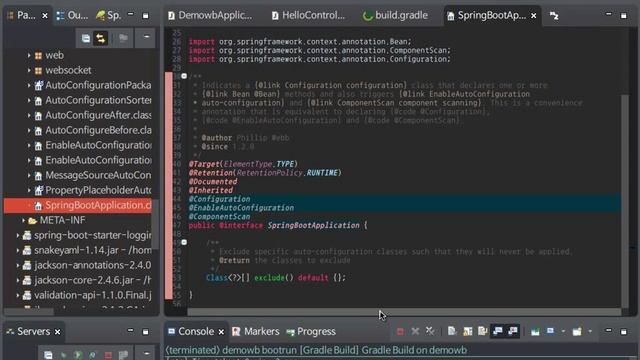Switch to the Progress tab

(x=311, y=331)
